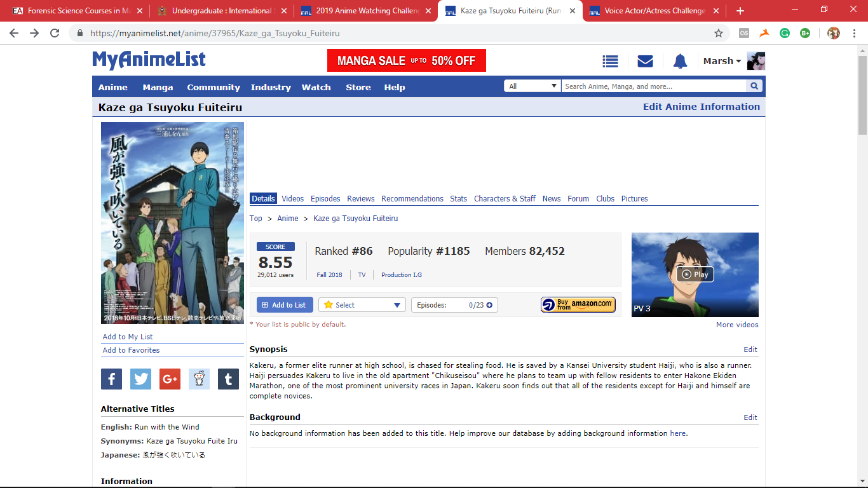Open Characters & Staff tab

pos(505,199)
